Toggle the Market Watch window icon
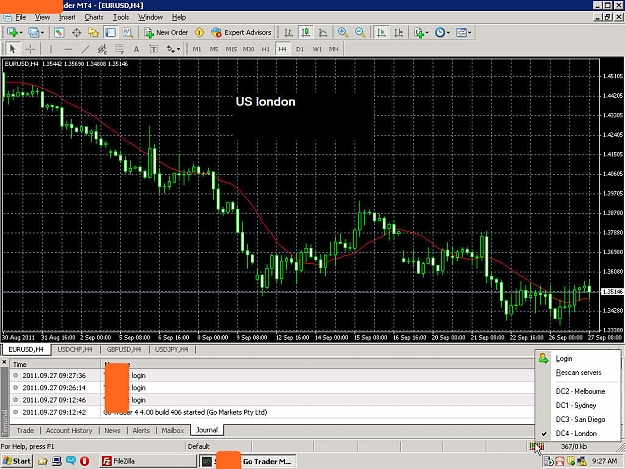 coord(59,32)
